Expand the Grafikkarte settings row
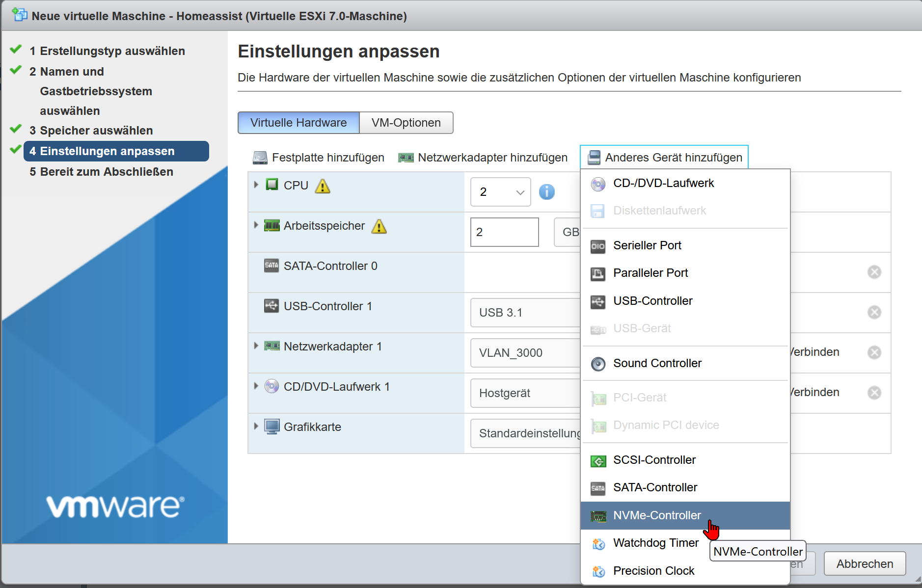 (256, 427)
